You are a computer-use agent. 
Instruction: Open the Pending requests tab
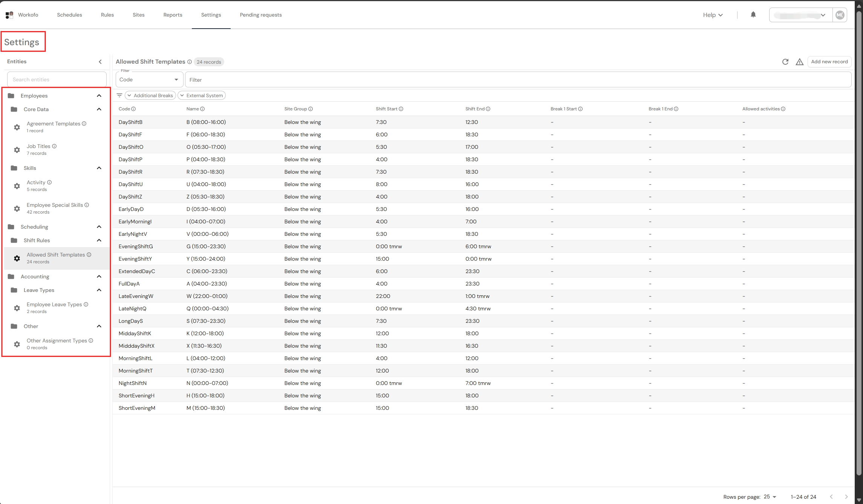pyautogui.click(x=260, y=15)
